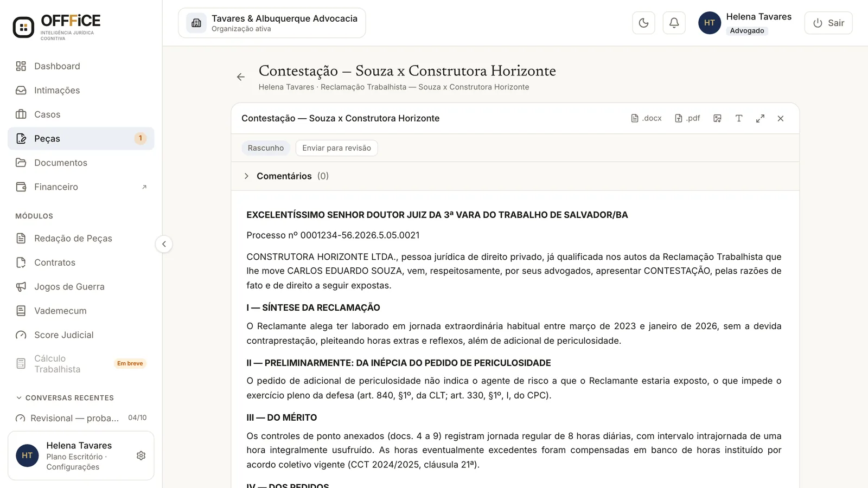Image resolution: width=868 pixels, height=488 pixels.
Task: Export the document as .docx
Action: [646, 118]
